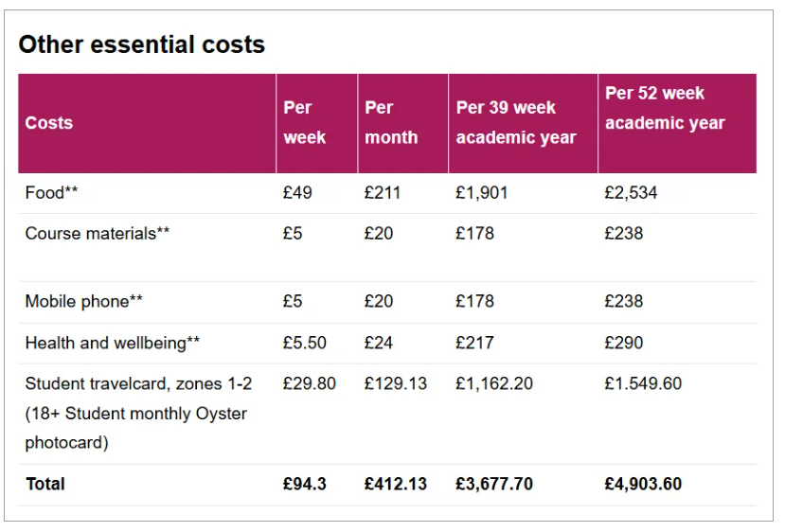The image size is (785, 532).
Task: Click the Health and wellbeing** label
Action: (113, 343)
